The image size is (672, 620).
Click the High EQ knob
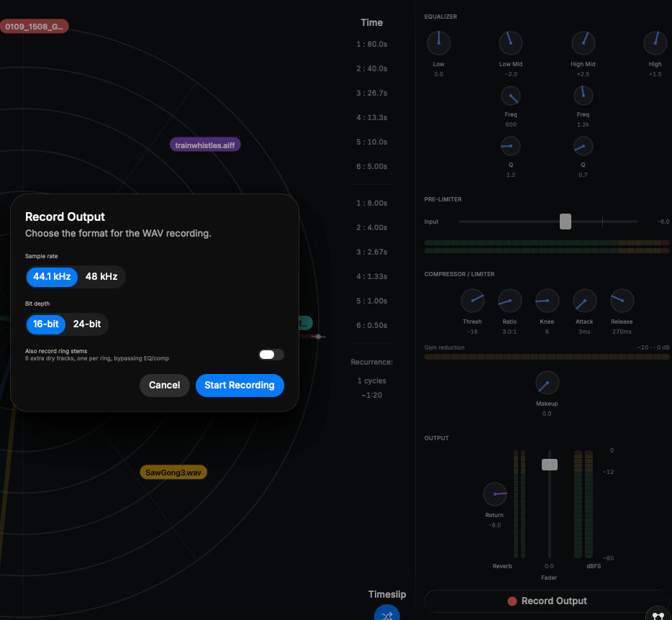pos(655,43)
